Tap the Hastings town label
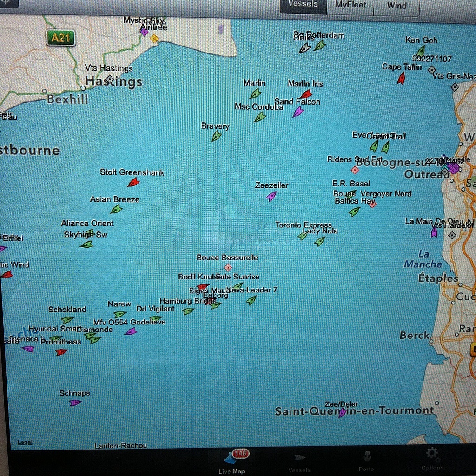 click(x=113, y=81)
